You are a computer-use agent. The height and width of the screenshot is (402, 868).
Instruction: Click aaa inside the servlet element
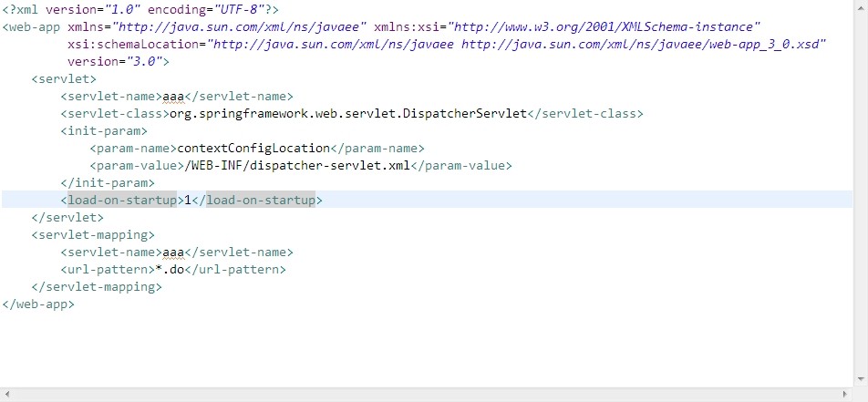172,96
